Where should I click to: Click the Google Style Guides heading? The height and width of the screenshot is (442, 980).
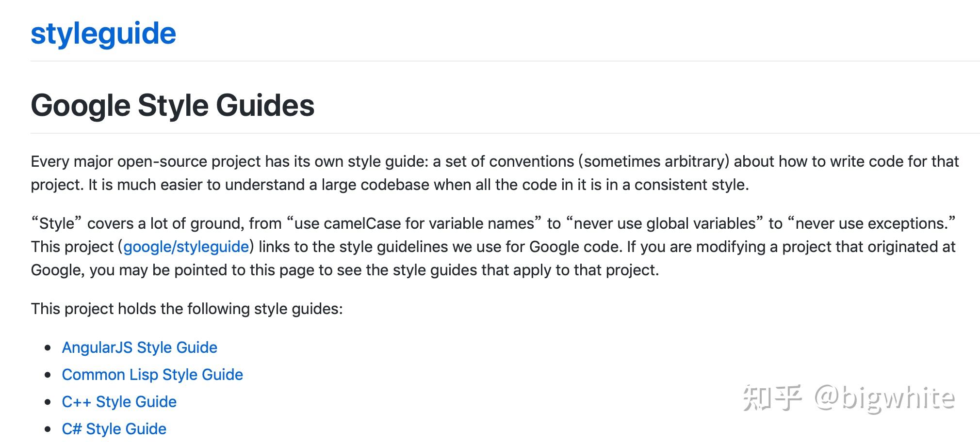tap(172, 105)
